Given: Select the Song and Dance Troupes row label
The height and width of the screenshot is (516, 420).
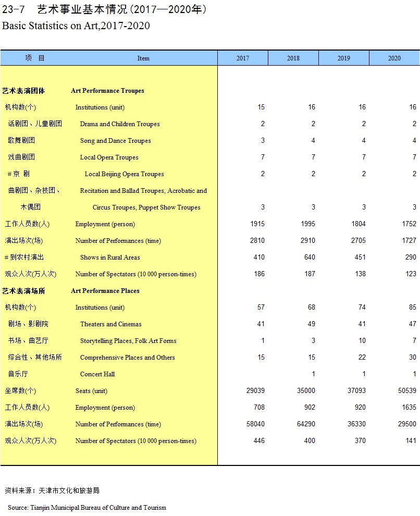Looking at the screenshot, I should (115, 141).
